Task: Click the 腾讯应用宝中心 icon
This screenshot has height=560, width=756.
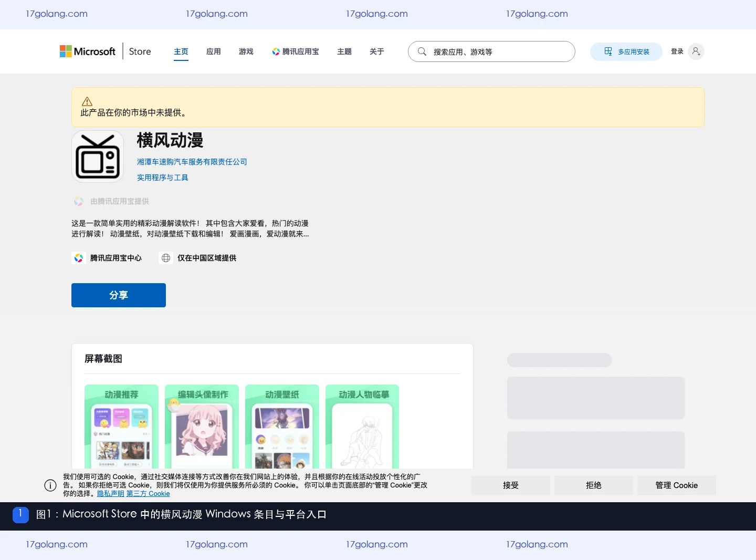Action: tap(79, 258)
